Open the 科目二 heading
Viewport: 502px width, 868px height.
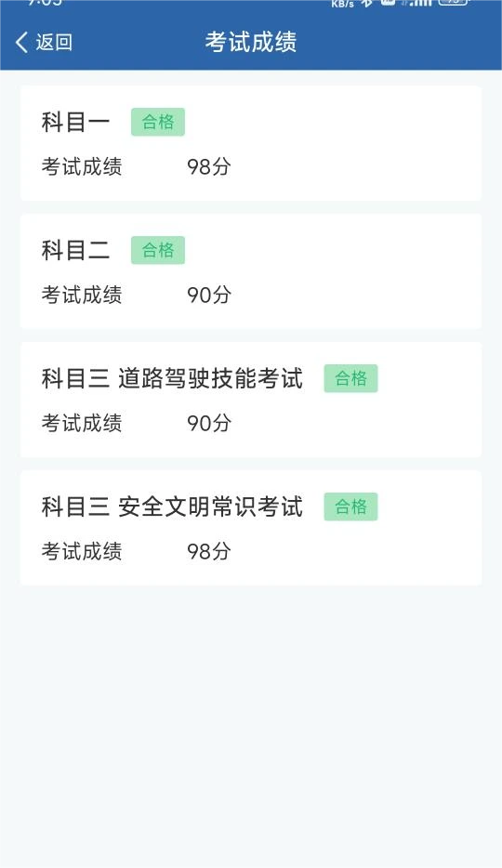76,250
